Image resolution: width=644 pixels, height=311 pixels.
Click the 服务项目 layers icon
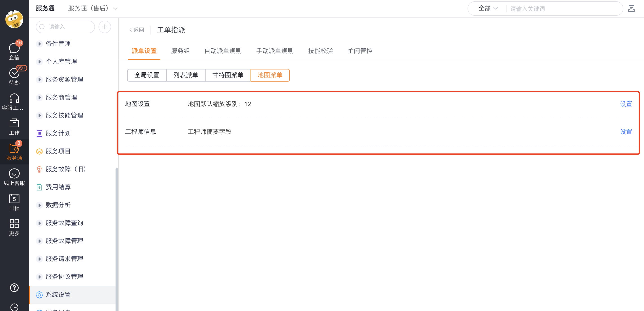tap(39, 151)
